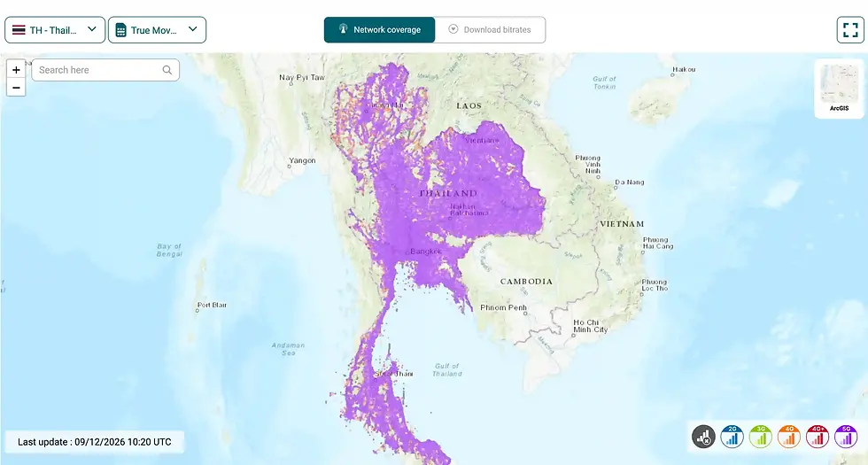Toggle the no-signal coverage layer icon
Screen dimensions: 868x465
coord(703,436)
